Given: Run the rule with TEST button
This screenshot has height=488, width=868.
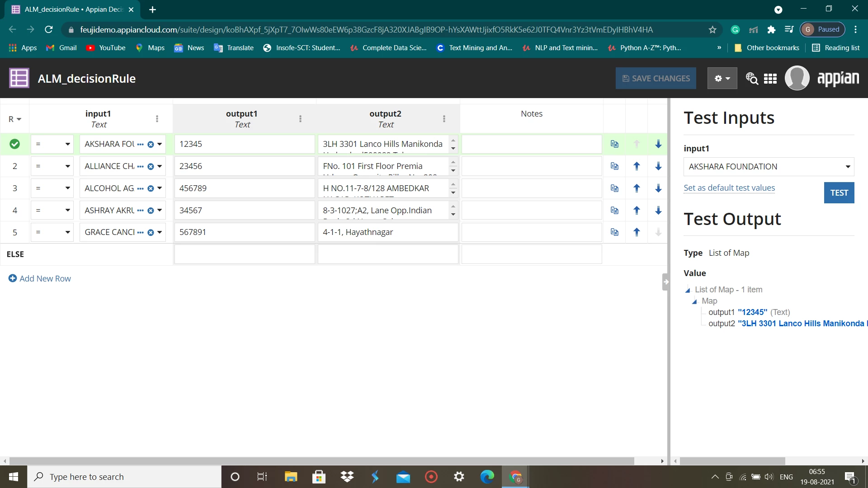Looking at the screenshot, I should click(839, 193).
